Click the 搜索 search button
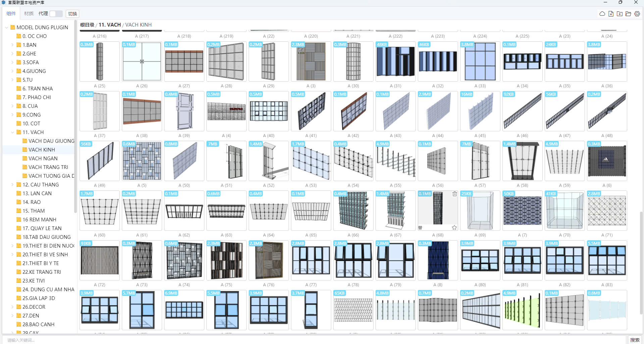This screenshot has width=644, height=344. tap(634, 340)
